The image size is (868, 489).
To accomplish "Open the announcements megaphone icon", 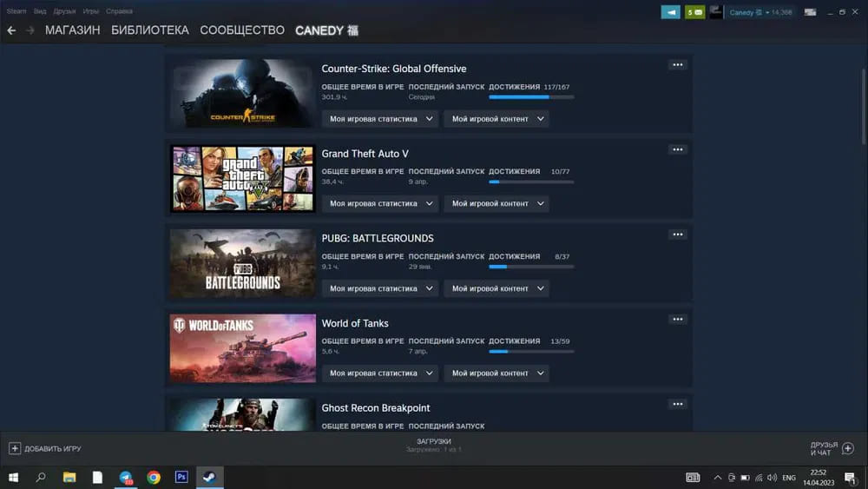I will point(670,12).
